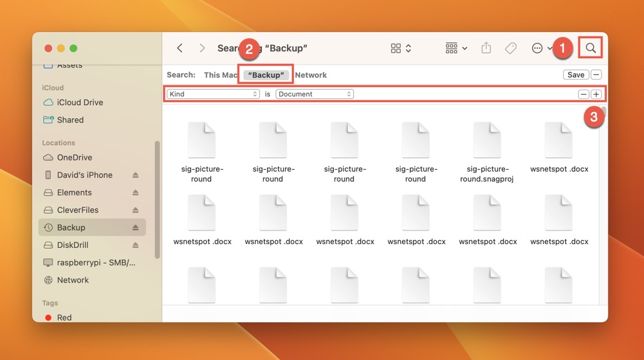The height and width of the screenshot is (360, 644).
Task: Open the More actions ellipsis menu
Action: tap(537, 48)
